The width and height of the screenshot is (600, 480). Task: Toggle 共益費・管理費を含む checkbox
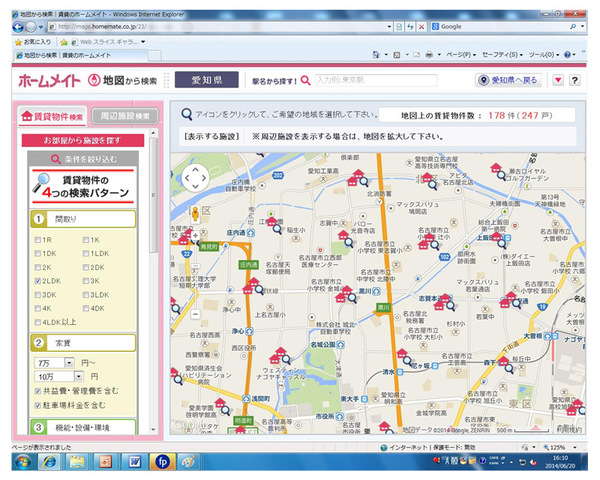coord(38,391)
